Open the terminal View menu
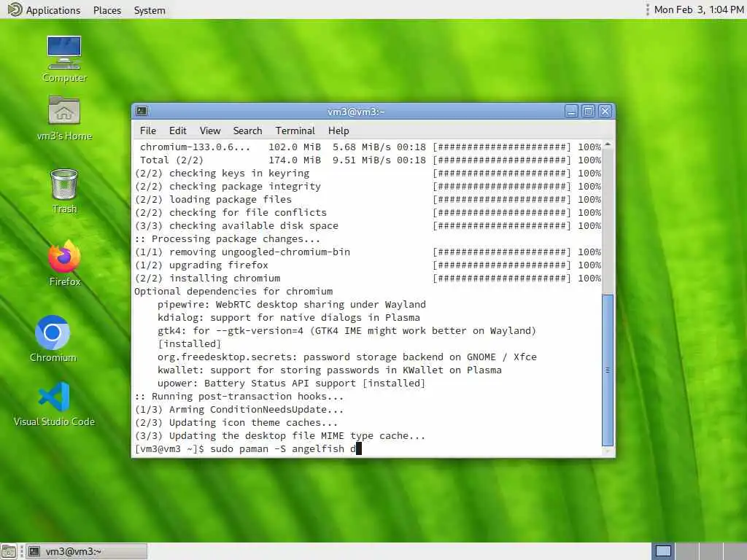747x560 pixels. click(x=209, y=131)
